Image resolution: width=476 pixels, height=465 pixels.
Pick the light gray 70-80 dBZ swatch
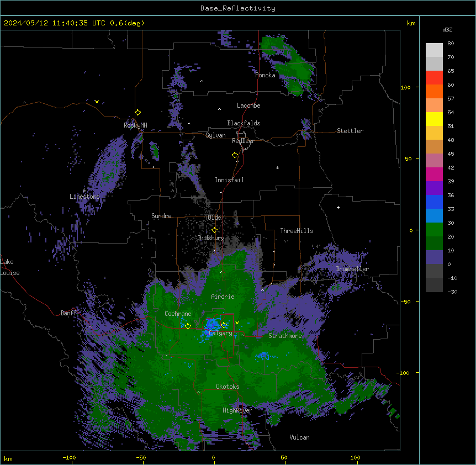[x=434, y=50]
